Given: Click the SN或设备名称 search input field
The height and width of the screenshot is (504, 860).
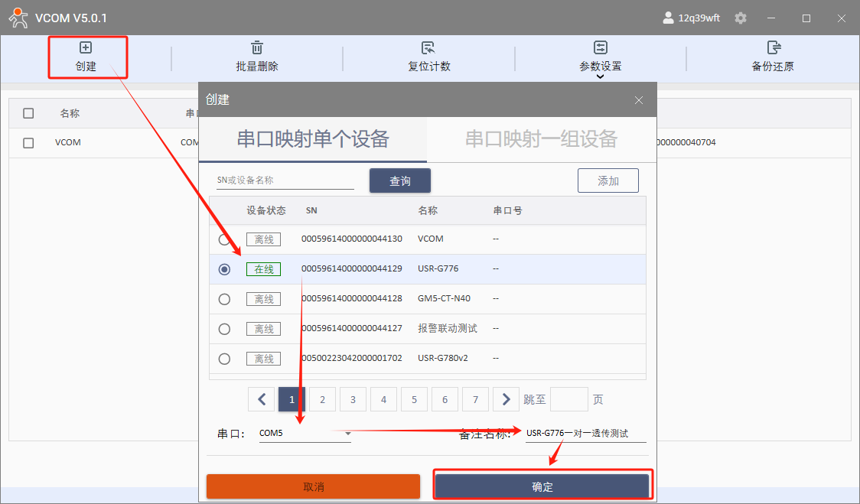Looking at the screenshot, I should (x=285, y=180).
